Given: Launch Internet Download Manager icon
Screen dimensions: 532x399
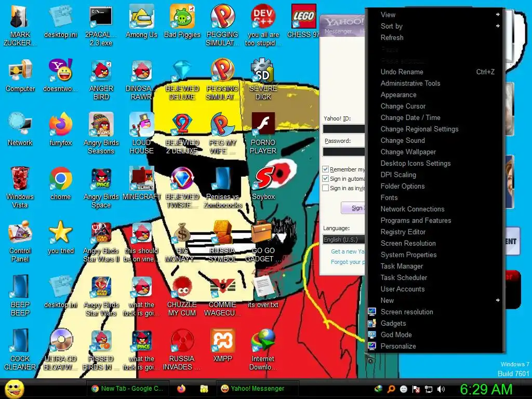Looking at the screenshot, I should 263,350.
